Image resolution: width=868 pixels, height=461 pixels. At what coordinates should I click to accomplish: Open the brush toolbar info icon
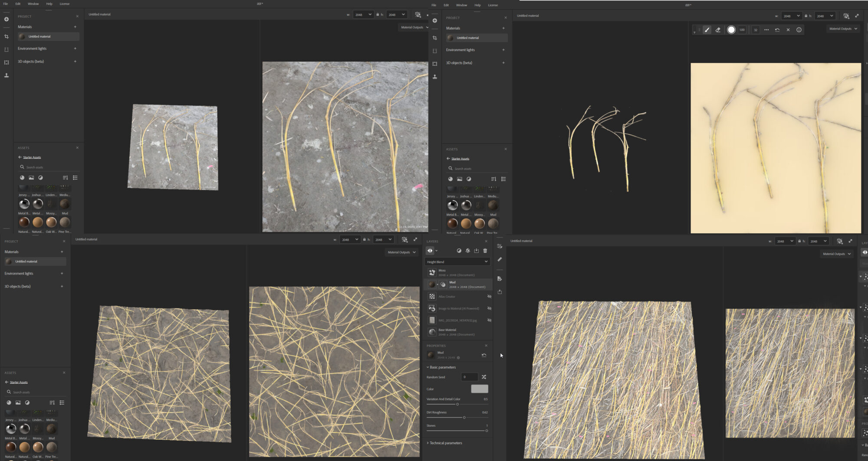point(799,30)
